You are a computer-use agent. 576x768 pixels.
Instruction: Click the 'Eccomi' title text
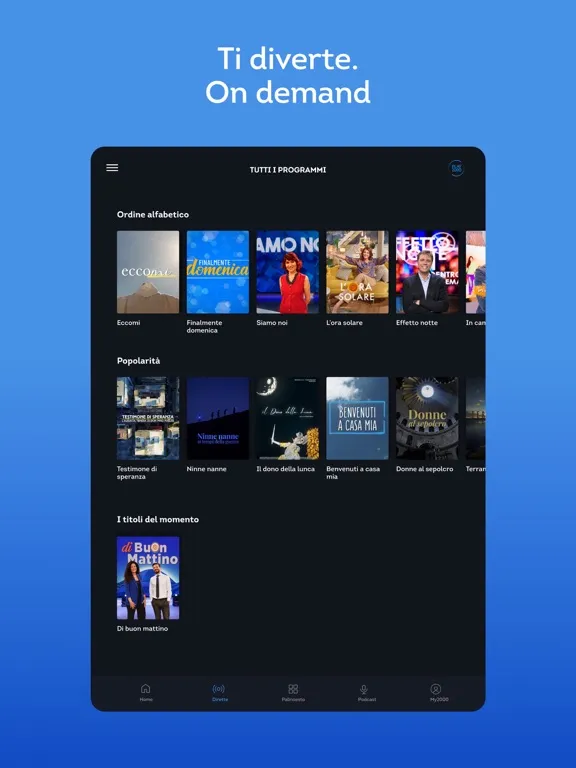128,323
